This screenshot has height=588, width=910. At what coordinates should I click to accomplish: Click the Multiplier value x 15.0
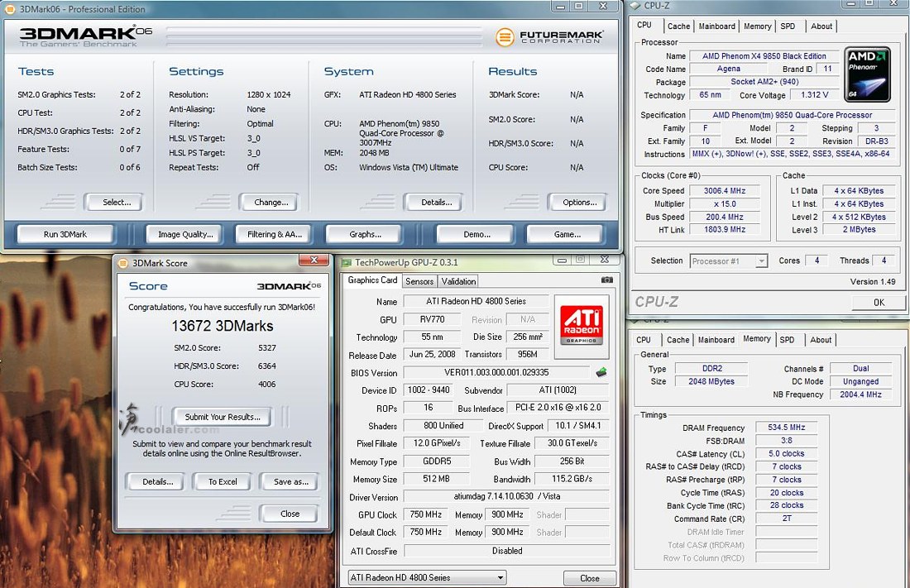[x=725, y=204]
